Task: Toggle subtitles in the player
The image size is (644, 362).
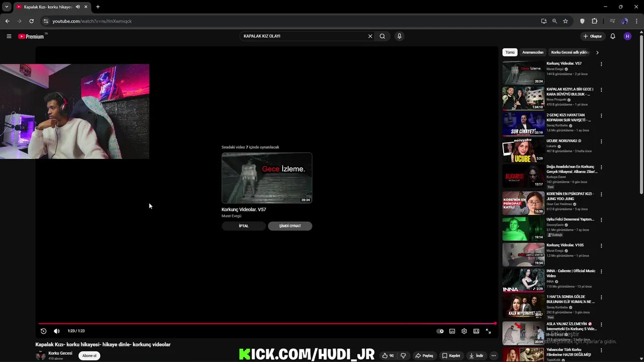Action: [452, 331]
